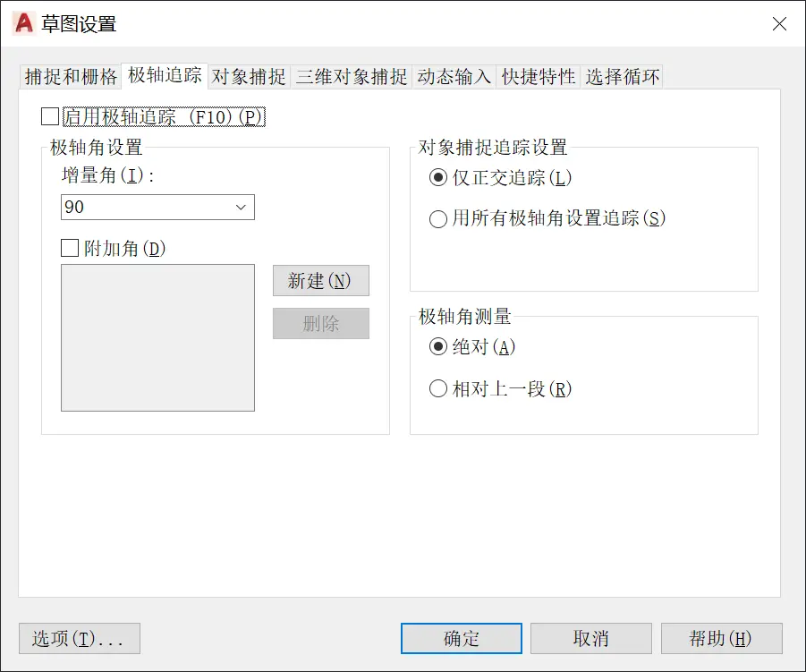806x672 pixels.
Task: Go to the 选择循环 tab
Action: [622, 77]
